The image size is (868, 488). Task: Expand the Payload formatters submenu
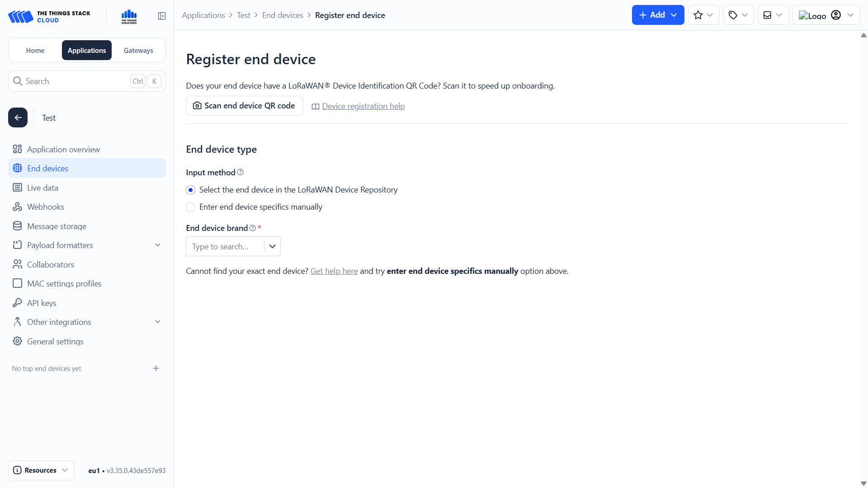click(158, 245)
